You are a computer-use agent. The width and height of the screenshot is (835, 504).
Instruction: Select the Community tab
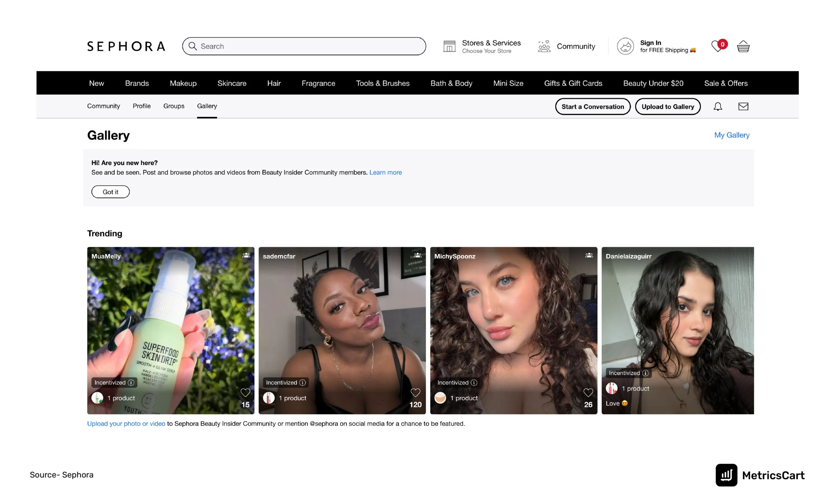[103, 106]
